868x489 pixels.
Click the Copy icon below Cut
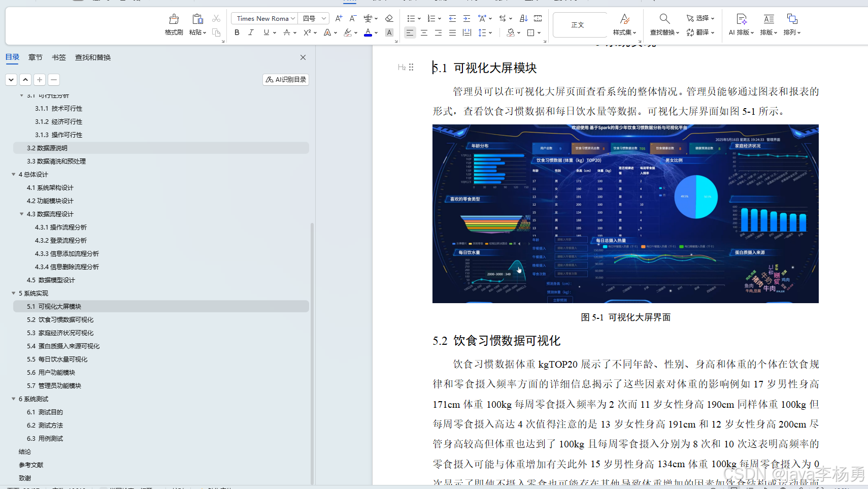216,32
